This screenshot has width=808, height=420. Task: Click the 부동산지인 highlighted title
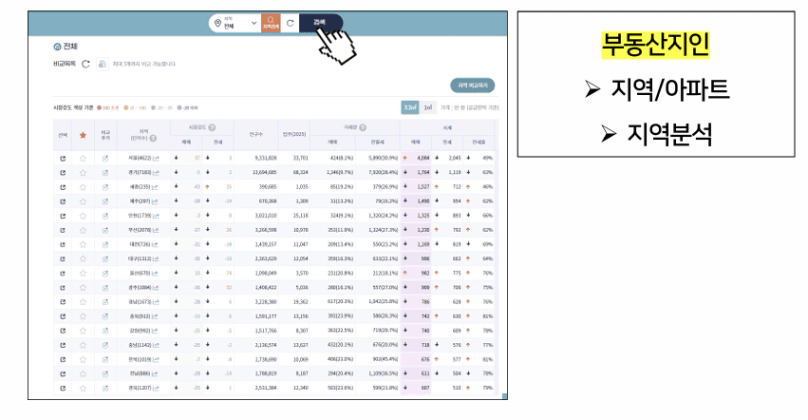pyautogui.click(x=655, y=44)
